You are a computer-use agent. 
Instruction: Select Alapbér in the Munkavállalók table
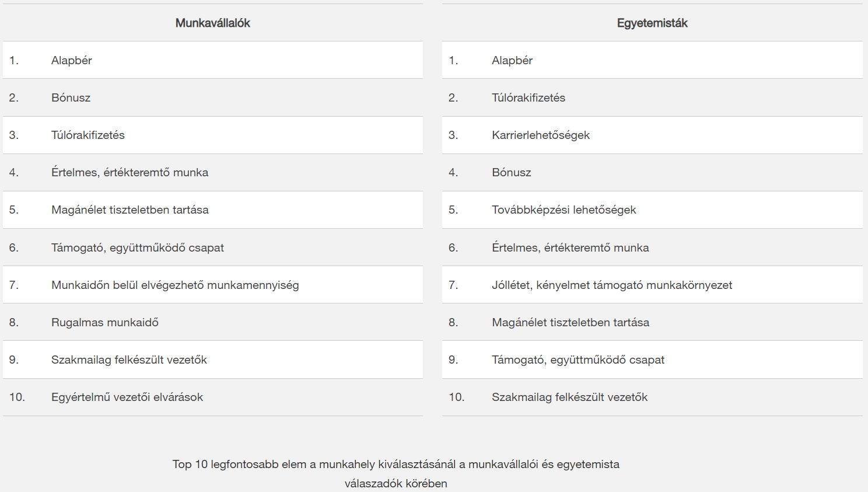71,60
